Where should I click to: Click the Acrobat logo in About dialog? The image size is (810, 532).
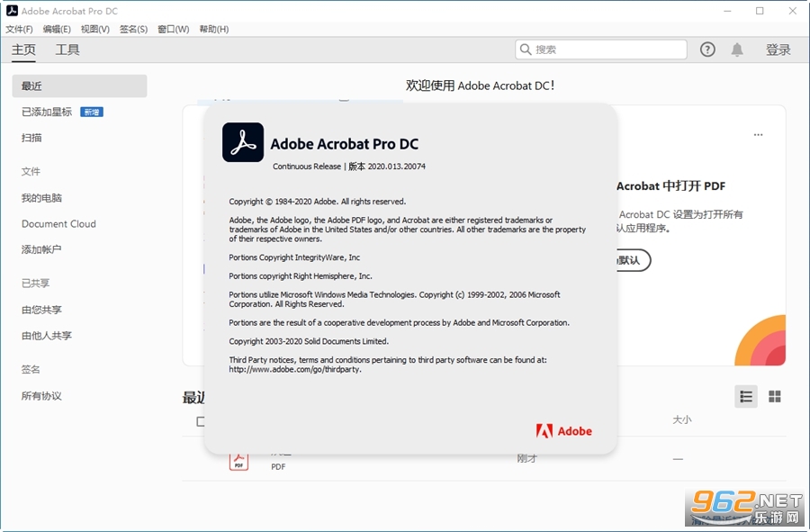[243, 142]
